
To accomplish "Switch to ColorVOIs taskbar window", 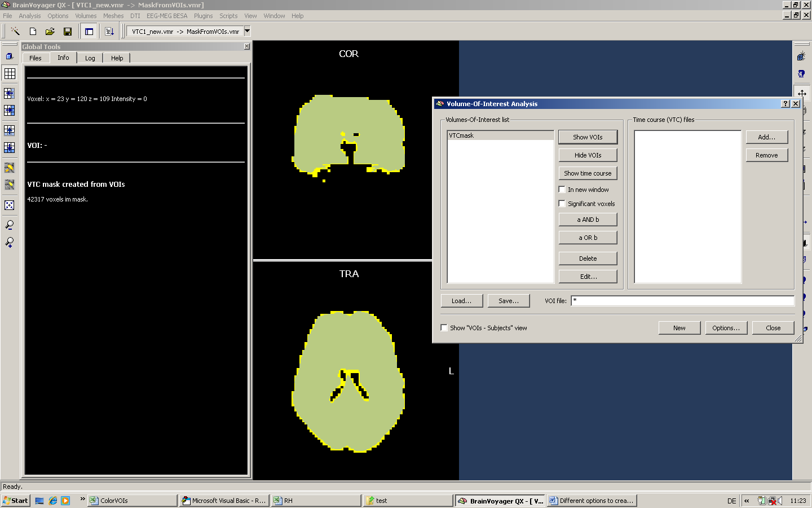I will (133, 501).
